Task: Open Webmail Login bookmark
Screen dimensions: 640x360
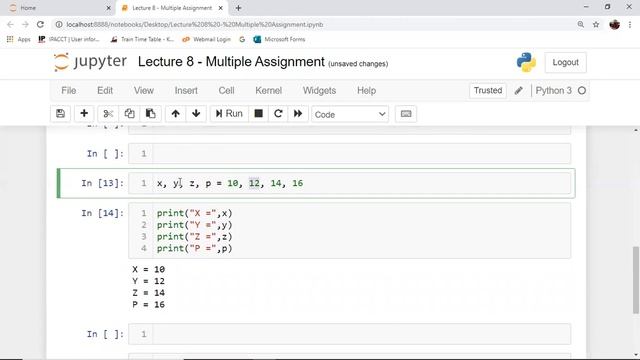Action: pyautogui.click(x=207, y=39)
